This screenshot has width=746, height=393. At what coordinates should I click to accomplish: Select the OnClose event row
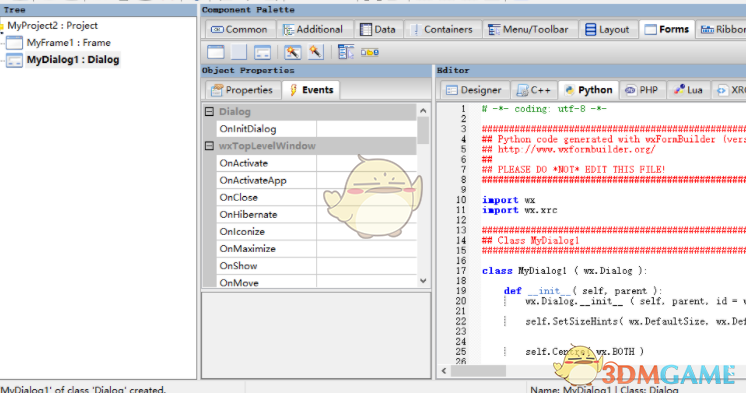pyautogui.click(x=316, y=197)
